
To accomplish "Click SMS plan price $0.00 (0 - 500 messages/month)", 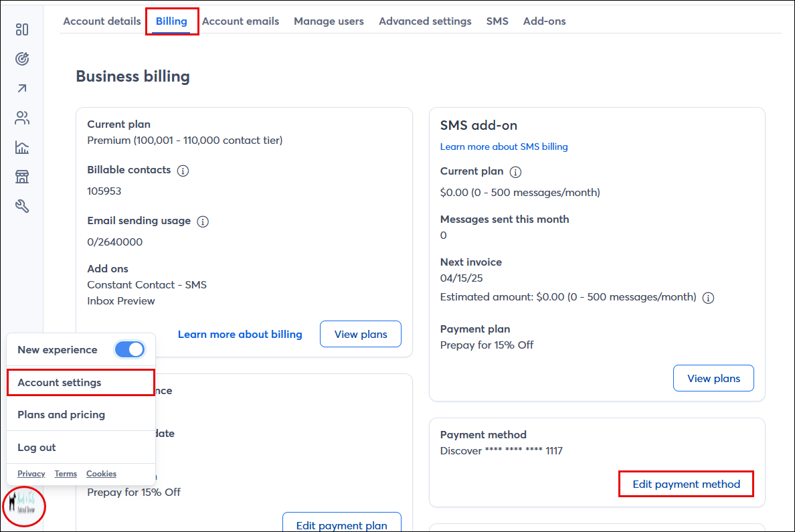I will (520, 193).
